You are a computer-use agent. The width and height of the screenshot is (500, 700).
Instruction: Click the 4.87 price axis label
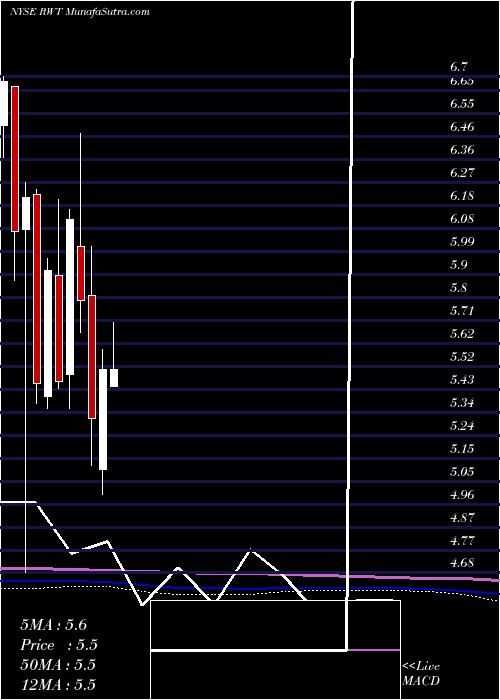pos(461,518)
